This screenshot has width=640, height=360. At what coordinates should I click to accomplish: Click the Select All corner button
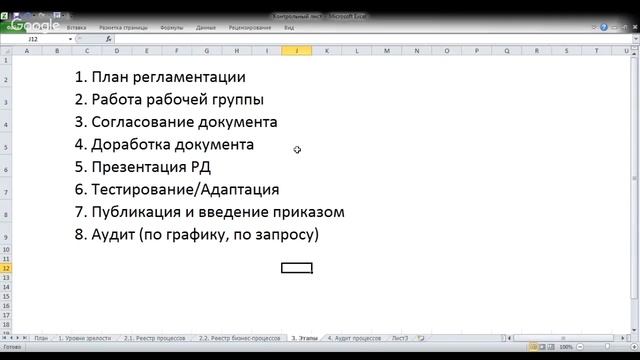(6, 51)
